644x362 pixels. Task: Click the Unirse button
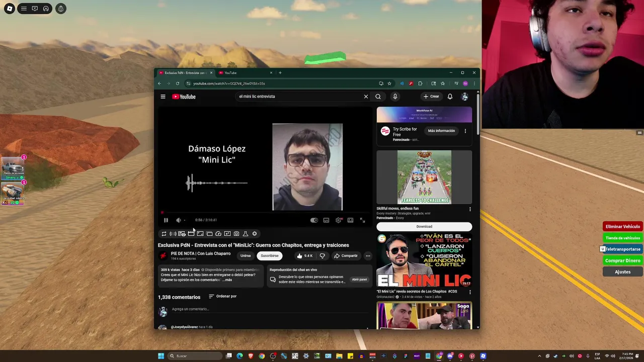[x=246, y=256]
